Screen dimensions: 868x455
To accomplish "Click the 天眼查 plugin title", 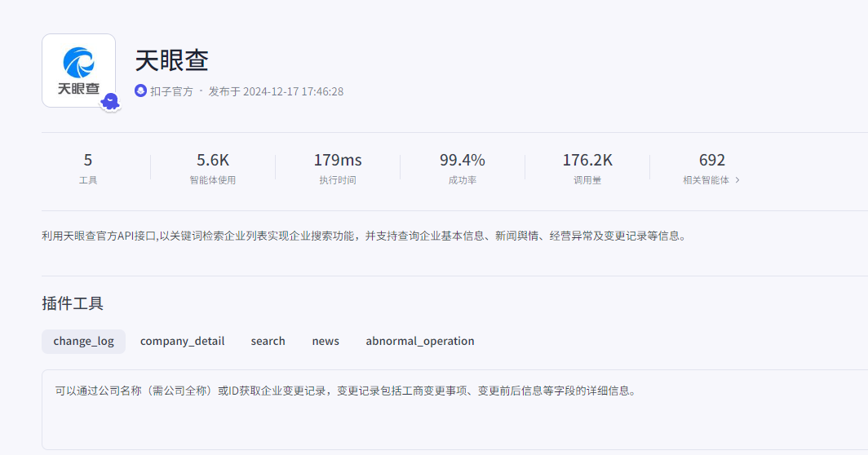I will [x=171, y=60].
